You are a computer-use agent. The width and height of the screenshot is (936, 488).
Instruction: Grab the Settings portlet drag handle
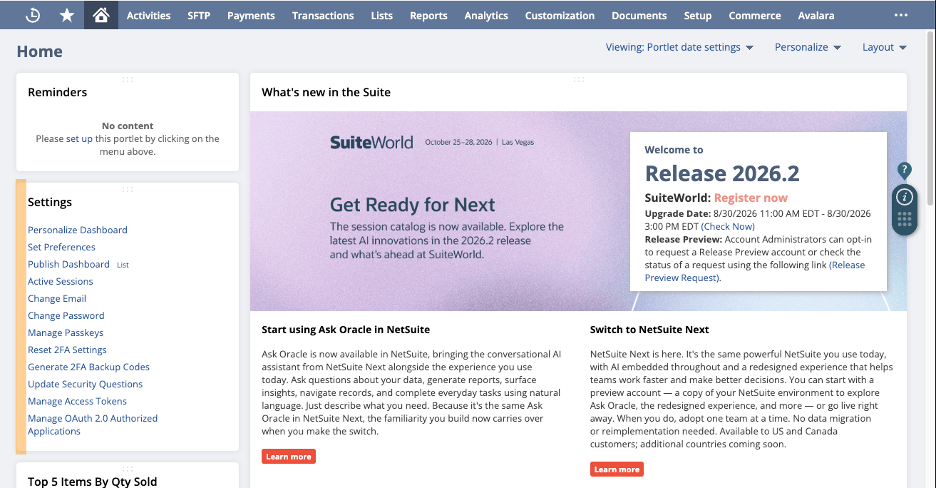pyautogui.click(x=127, y=189)
